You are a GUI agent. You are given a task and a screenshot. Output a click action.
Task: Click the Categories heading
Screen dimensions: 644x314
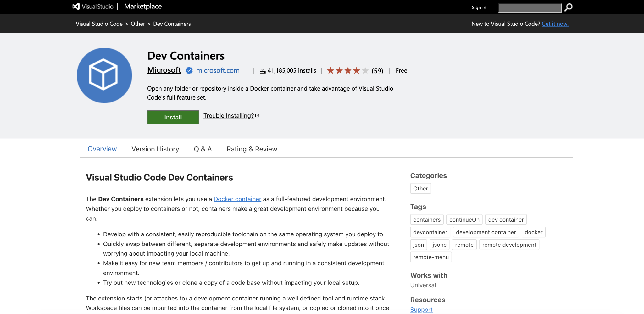pyautogui.click(x=429, y=176)
